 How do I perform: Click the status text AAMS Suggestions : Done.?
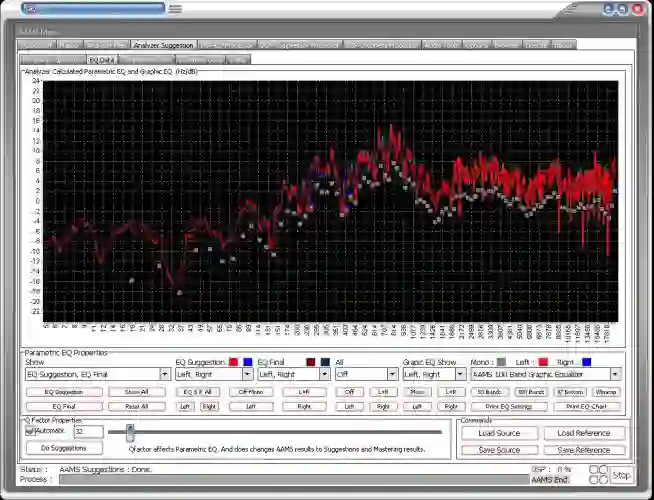pos(106,469)
